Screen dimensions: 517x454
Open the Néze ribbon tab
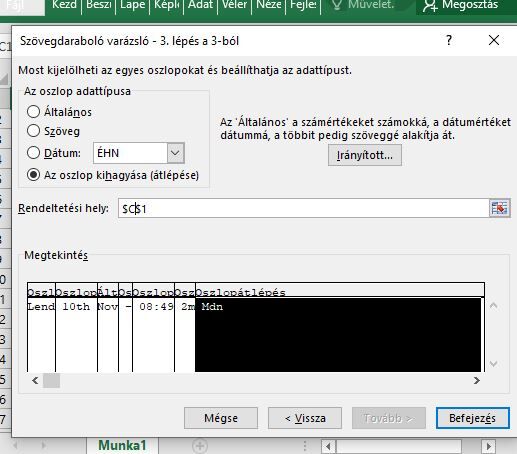click(269, 5)
